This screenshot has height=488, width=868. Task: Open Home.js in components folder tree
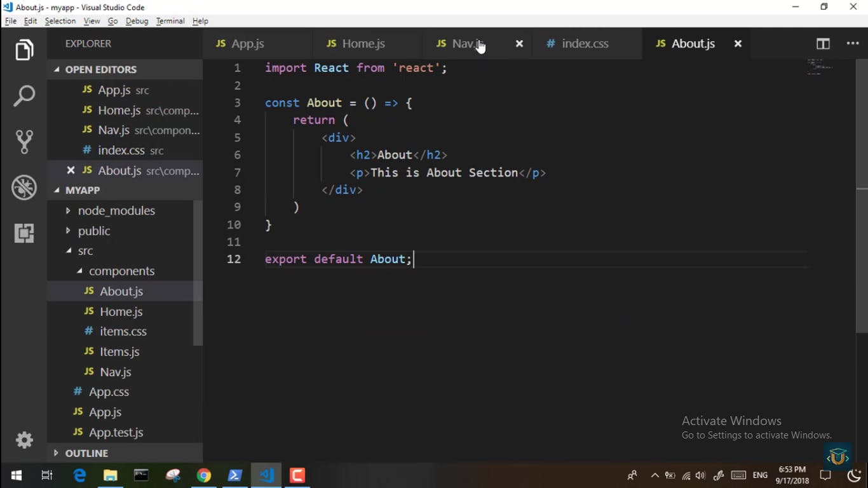point(120,311)
